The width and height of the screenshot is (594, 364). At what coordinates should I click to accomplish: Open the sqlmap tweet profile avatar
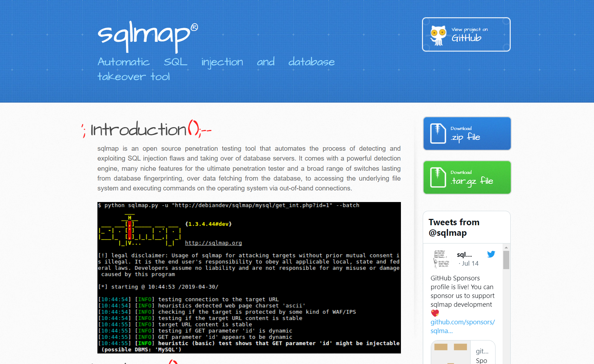point(441,259)
